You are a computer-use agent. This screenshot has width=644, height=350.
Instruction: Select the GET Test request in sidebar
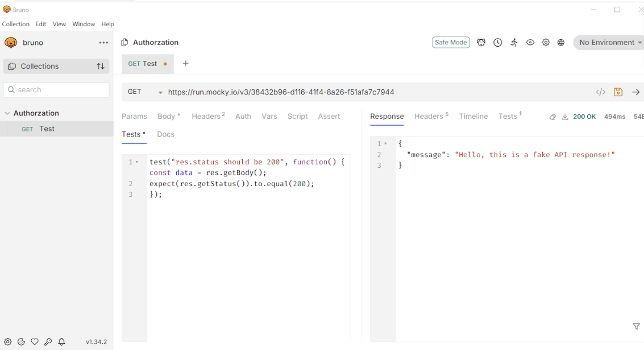point(57,129)
